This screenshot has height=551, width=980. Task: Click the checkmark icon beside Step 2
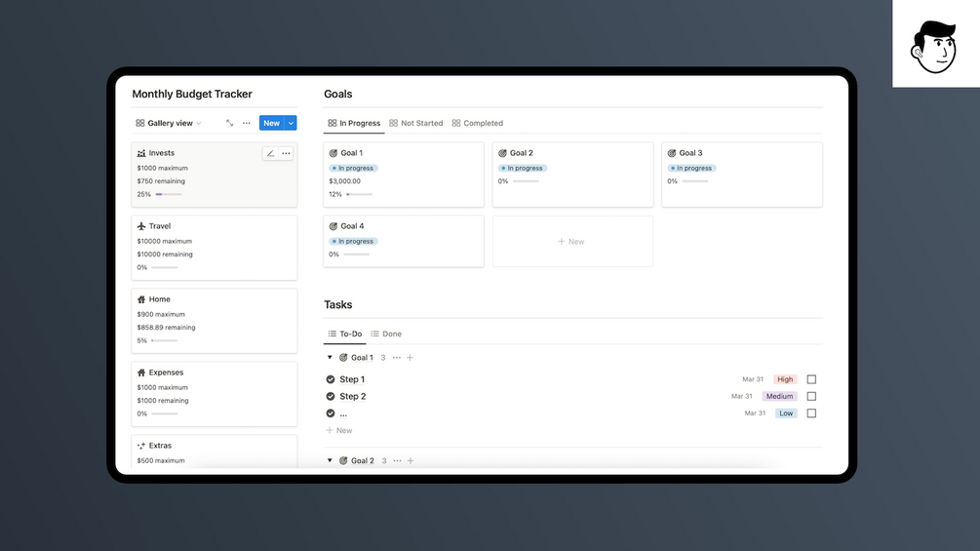click(331, 396)
